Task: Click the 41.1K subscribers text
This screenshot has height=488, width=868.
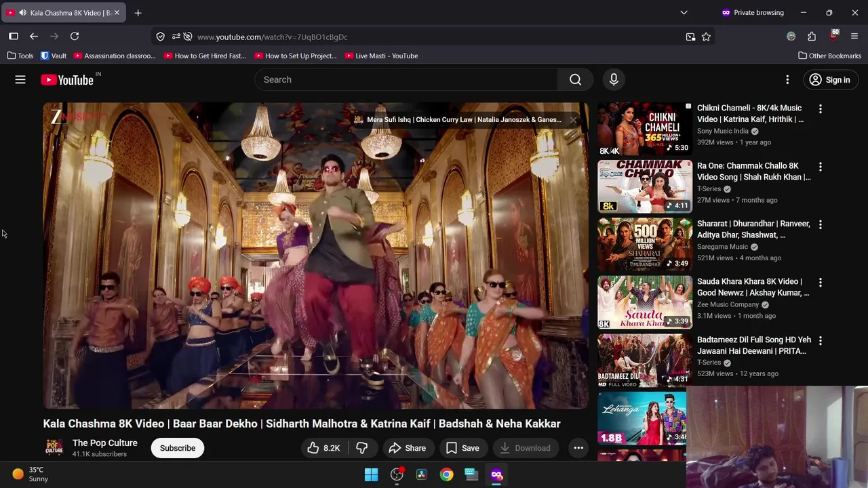Action: (100, 455)
